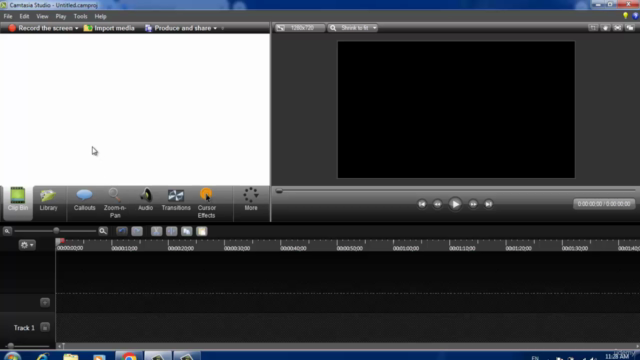
Task: Click the Redo timeline button
Action: click(137, 231)
